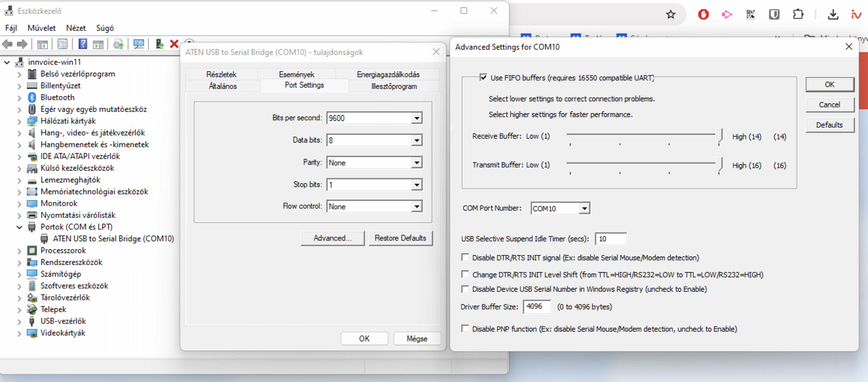Enable Disable DTR/RTS INIT signal checkbox
Viewport: 868px width, 382px height.
[x=465, y=257]
